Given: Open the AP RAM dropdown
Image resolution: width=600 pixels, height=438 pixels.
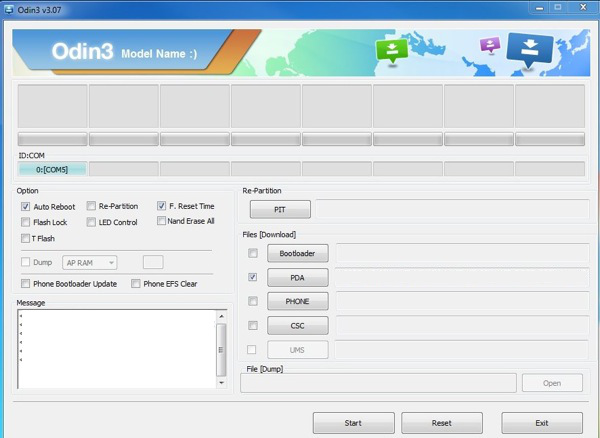Looking at the screenshot, I should click(x=90, y=263).
